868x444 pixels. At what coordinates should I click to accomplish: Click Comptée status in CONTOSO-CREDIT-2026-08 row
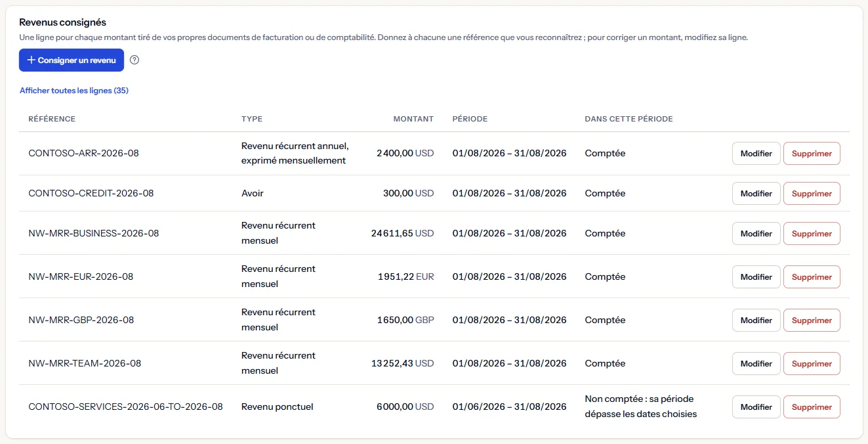tap(605, 193)
